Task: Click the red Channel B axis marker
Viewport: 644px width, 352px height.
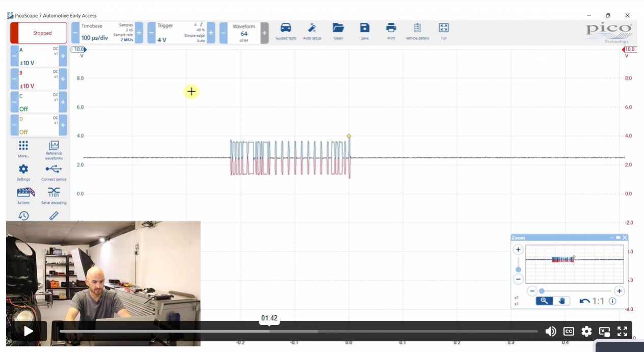Action: (629, 49)
